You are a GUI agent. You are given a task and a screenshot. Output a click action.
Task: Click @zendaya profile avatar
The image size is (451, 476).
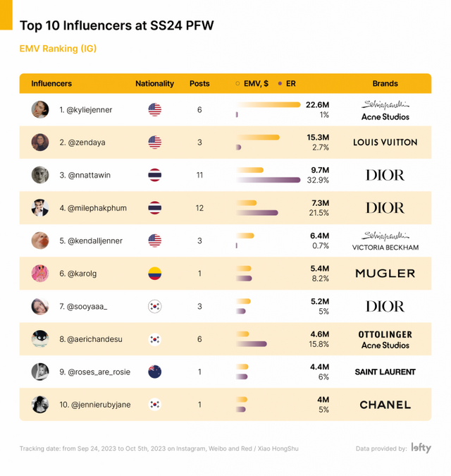click(x=40, y=142)
